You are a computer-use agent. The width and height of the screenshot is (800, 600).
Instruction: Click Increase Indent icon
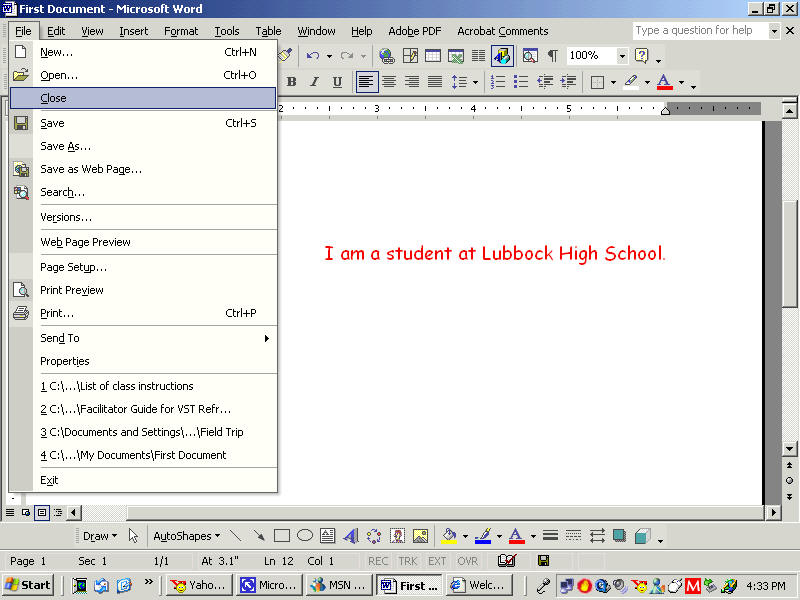tap(568, 82)
